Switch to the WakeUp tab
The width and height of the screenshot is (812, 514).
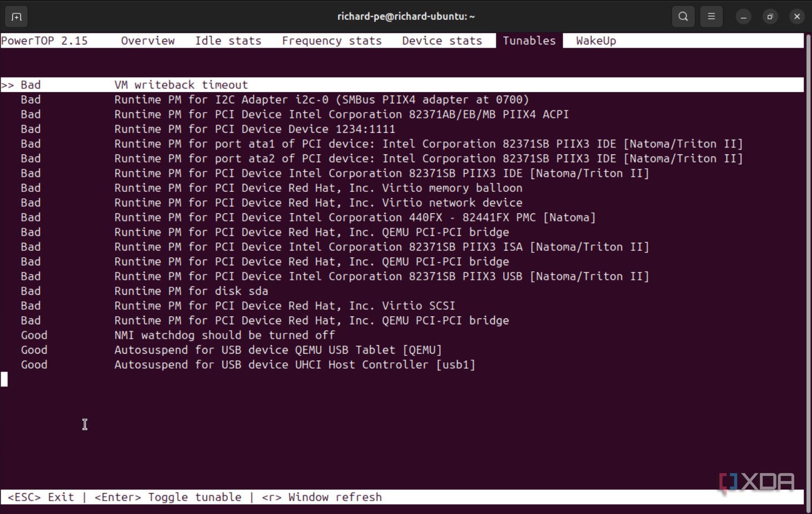(596, 41)
